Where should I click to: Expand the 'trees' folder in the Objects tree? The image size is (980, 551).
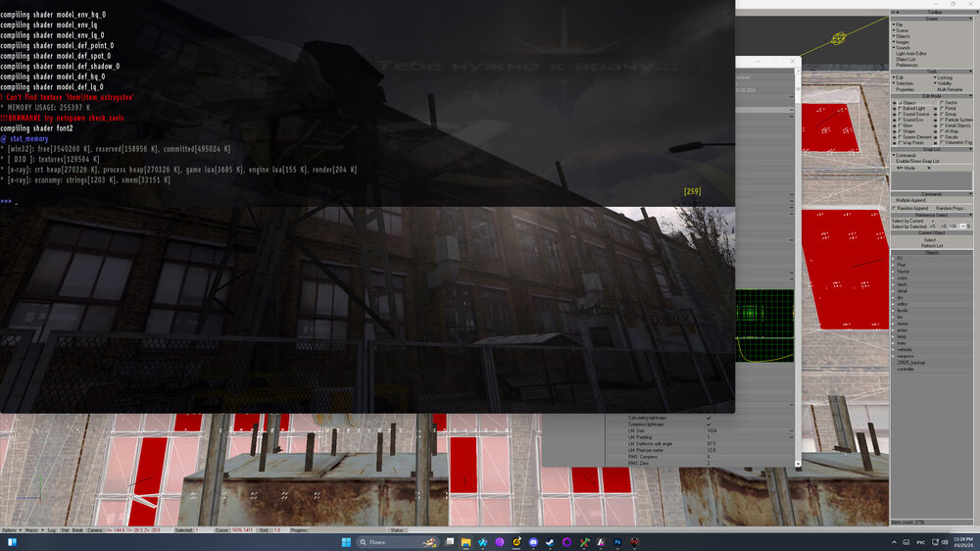pos(893,343)
